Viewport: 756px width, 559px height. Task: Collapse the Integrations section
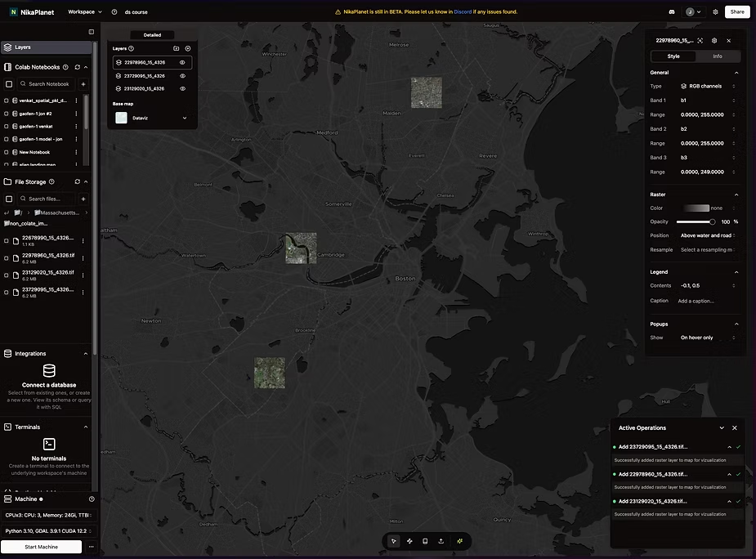pos(86,354)
